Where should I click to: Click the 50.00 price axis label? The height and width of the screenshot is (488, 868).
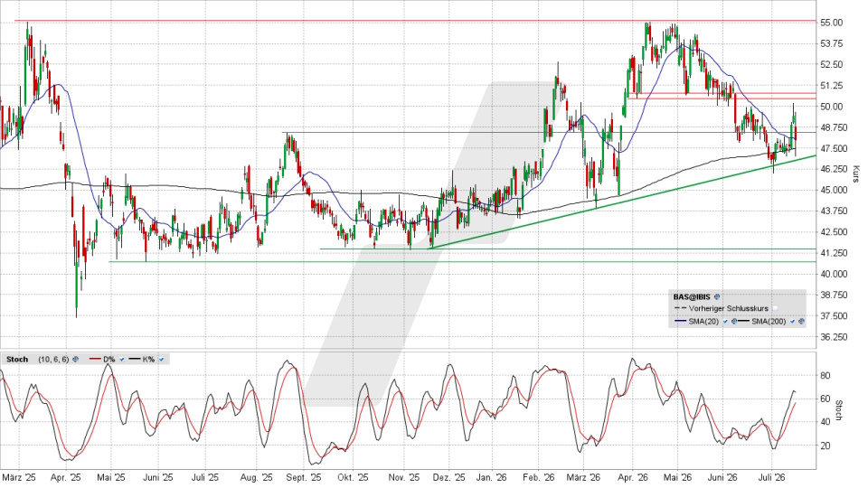coord(832,107)
